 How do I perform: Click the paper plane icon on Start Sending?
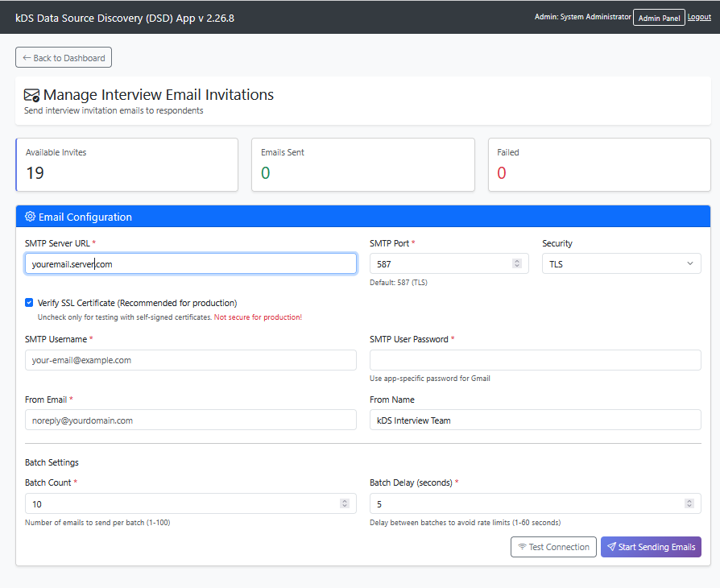point(611,547)
